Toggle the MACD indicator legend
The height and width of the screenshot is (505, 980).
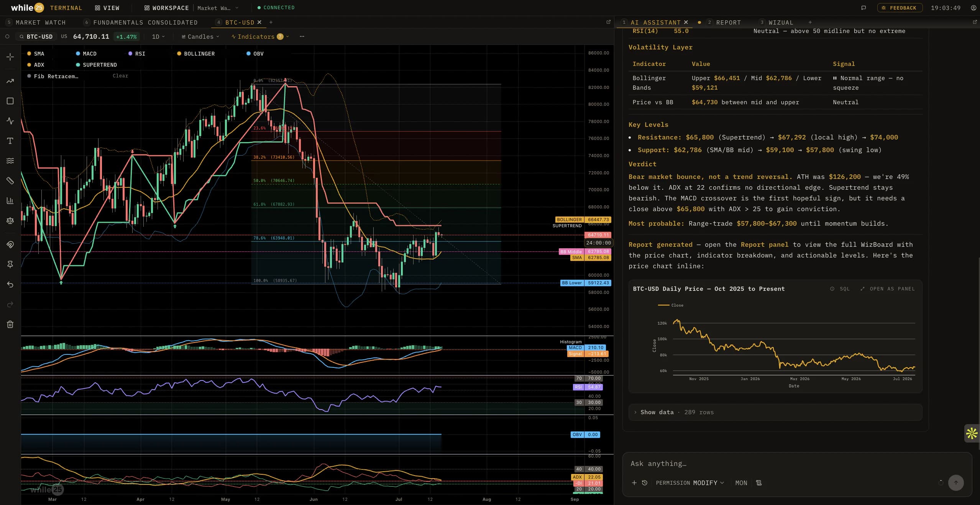(x=86, y=54)
